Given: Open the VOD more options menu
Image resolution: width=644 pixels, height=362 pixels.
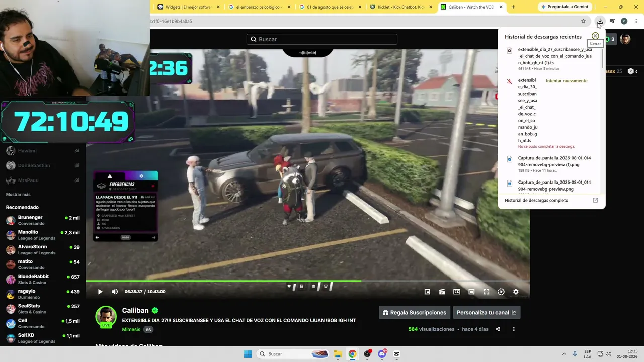Looking at the screenshot, I should (514, 329).
